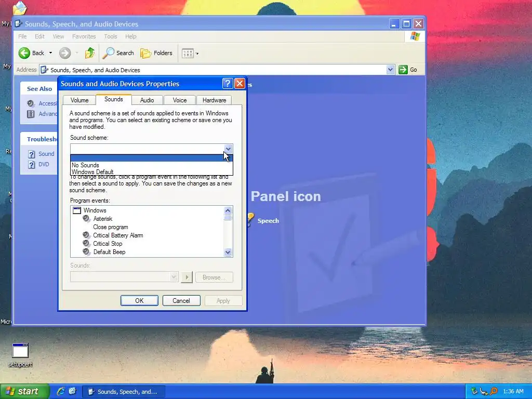Open the Speech control panel icon
The width and height of the screenshot is (532, 399).
(268, 221)
